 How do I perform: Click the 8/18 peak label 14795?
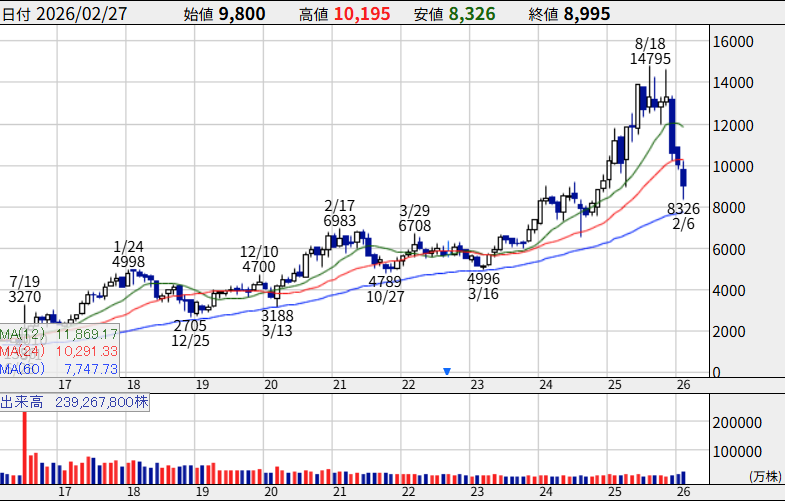pyautogui.click(x=650, y=59)
